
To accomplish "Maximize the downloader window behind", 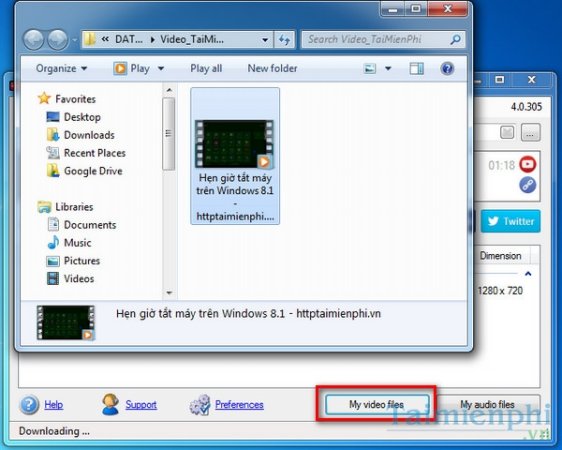I will (500, 80).
